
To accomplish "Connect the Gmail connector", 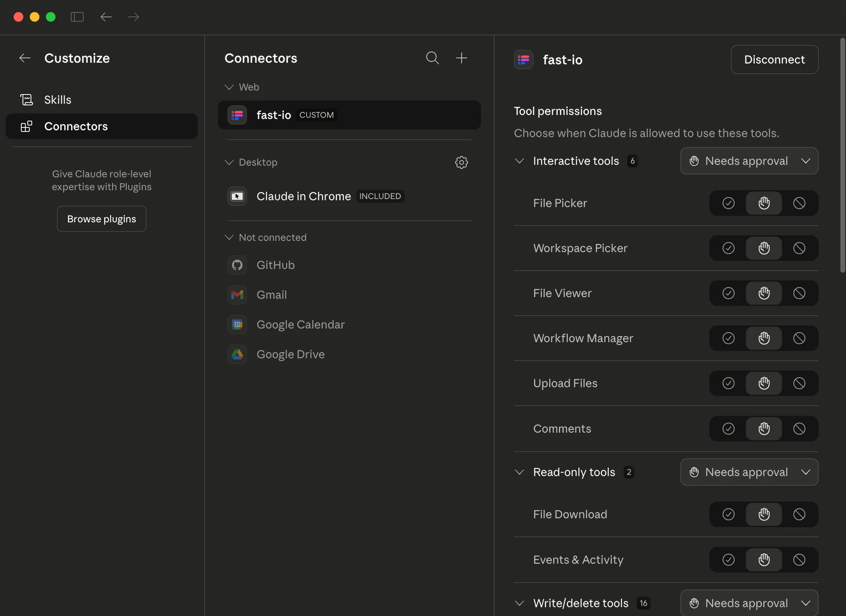I will tap(272, 295).
